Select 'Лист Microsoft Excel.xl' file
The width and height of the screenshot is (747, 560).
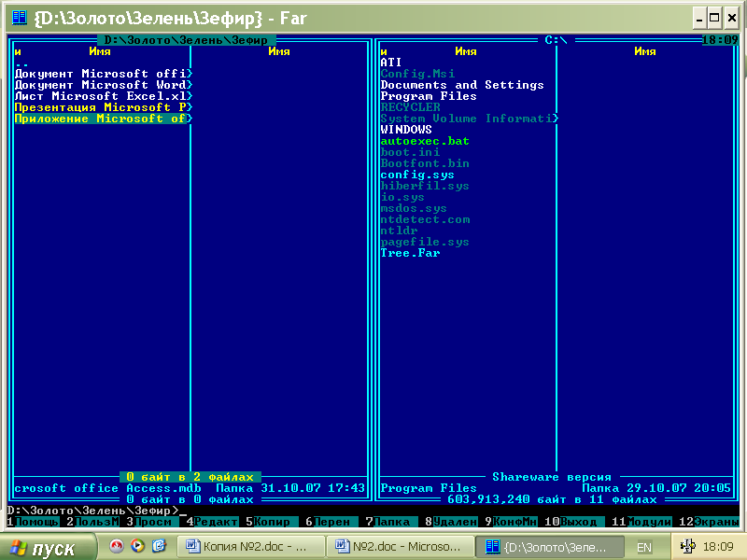103,96
